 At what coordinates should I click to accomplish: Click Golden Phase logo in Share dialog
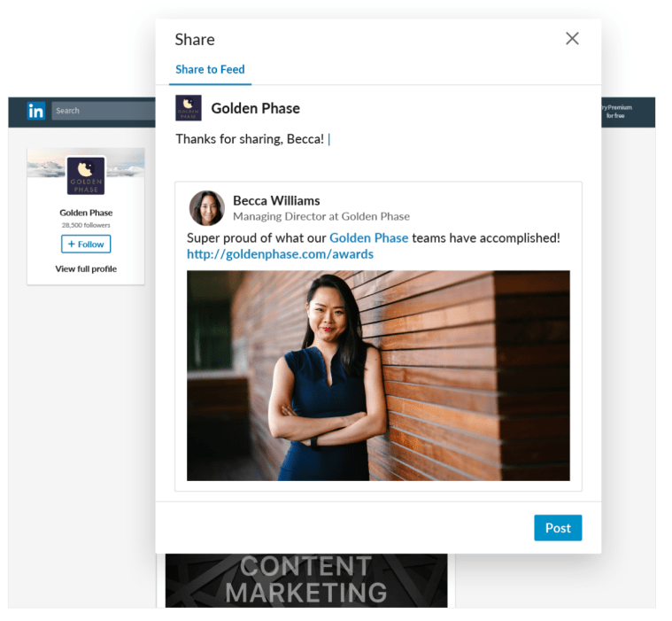(189, 108)
